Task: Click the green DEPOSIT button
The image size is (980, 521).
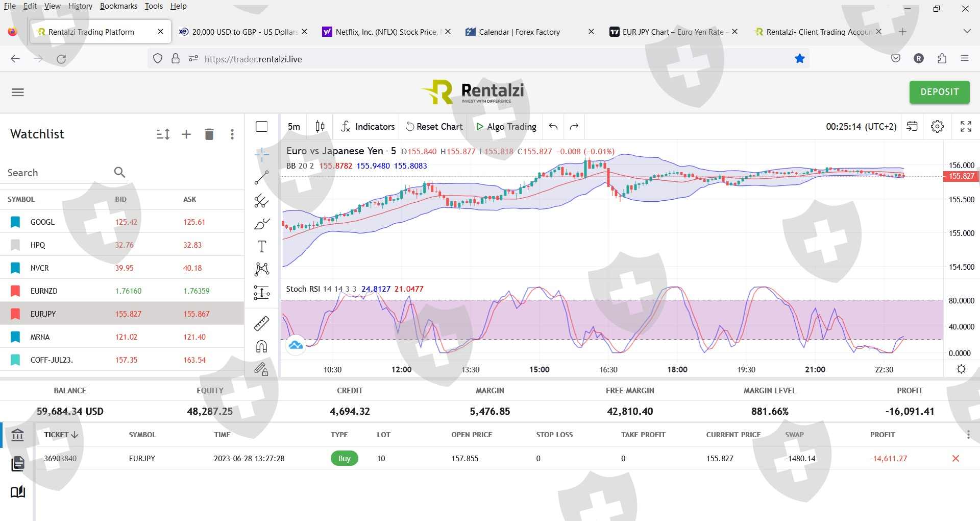Action: pos(939,92)
